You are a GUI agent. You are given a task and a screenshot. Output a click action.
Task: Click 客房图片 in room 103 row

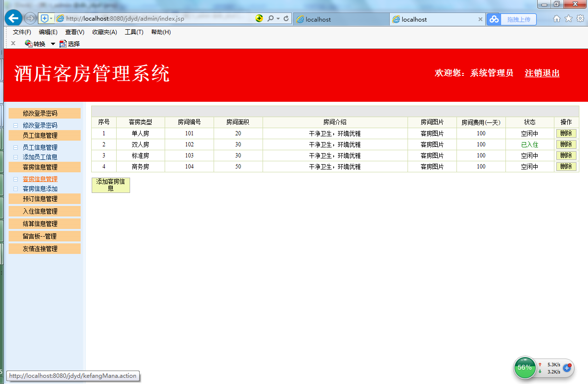pos(432,156)
